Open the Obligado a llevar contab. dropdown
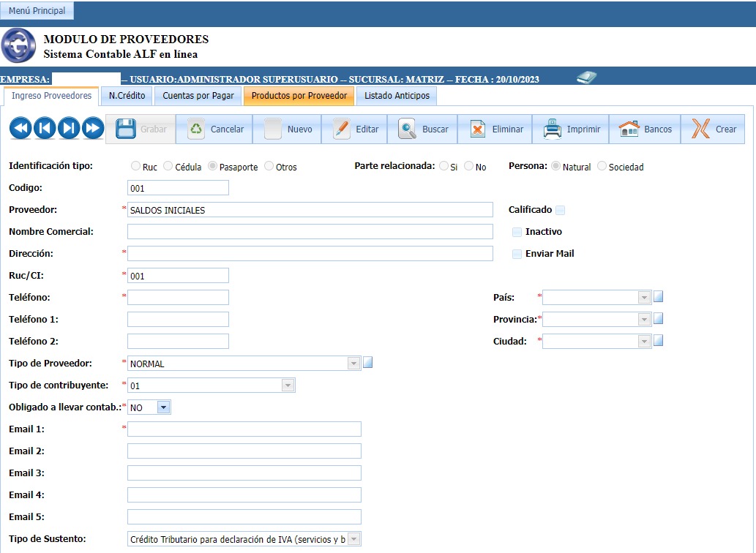 point(163,407)
